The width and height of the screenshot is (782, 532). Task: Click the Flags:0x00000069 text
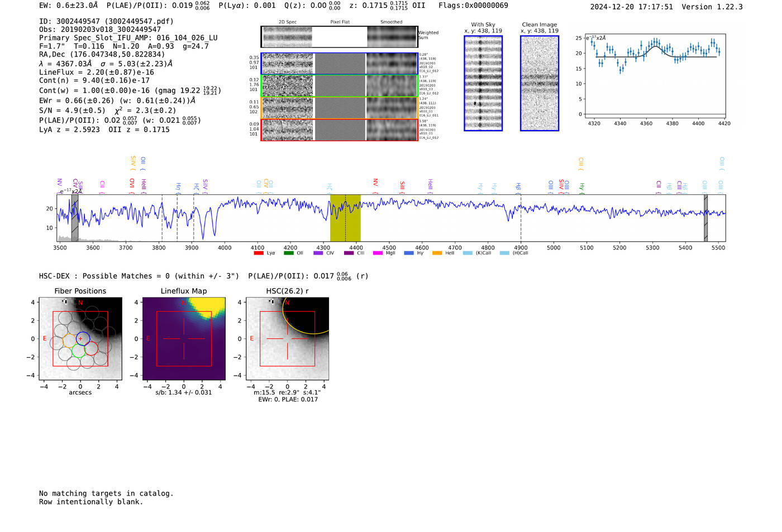[x=473, y=6]
